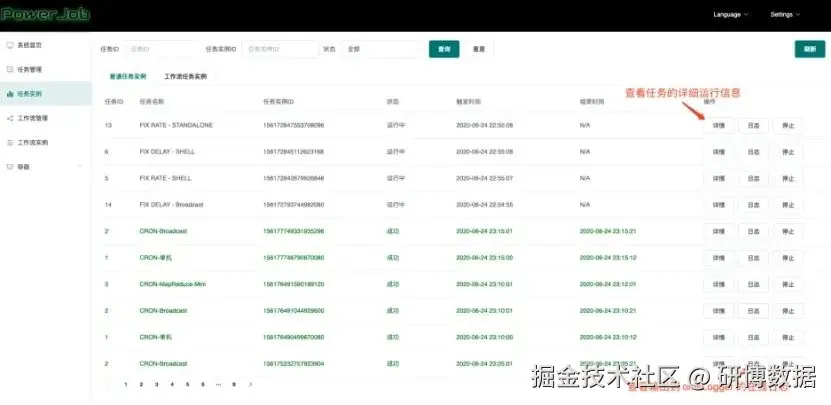Open 日志 for CRON-MapReduce-Mini
The width and height of the screenshot is (831, 405).
tap(753, 285)
